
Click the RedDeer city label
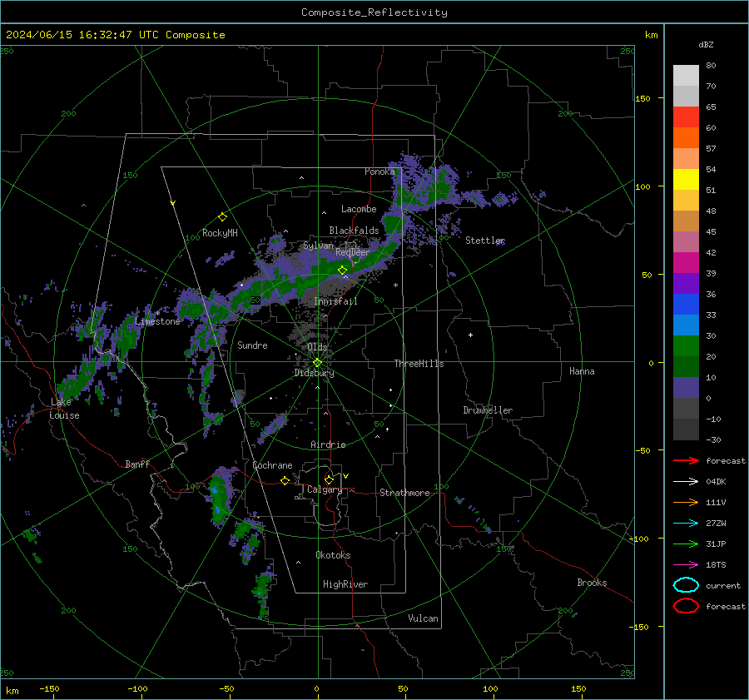[353, 252]
